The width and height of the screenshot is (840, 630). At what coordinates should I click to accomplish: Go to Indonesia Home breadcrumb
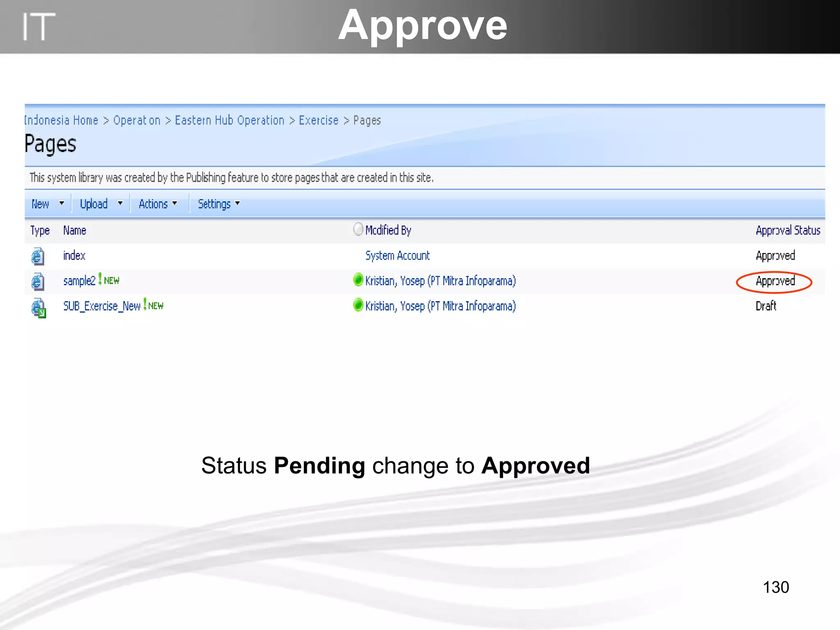pyautogui.click(x=62, y=120)
